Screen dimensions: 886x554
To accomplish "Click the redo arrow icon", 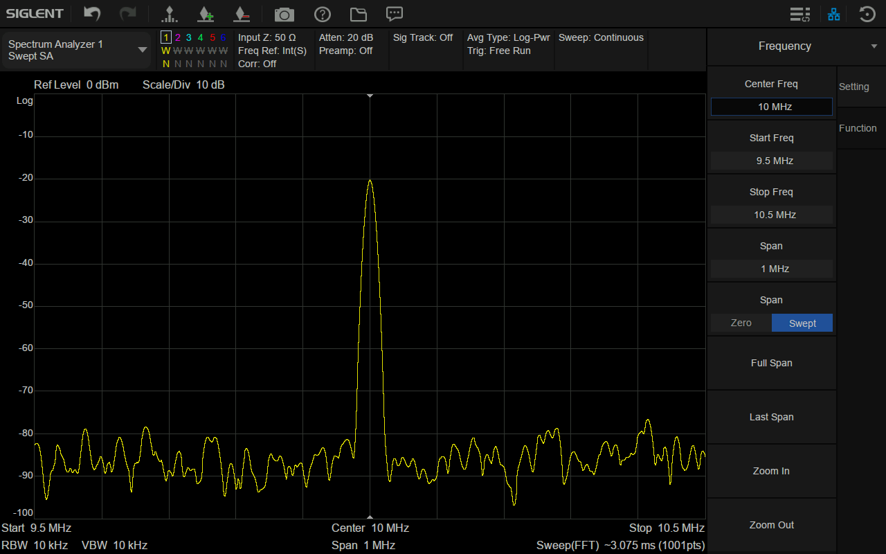I will tap(128, 14).
